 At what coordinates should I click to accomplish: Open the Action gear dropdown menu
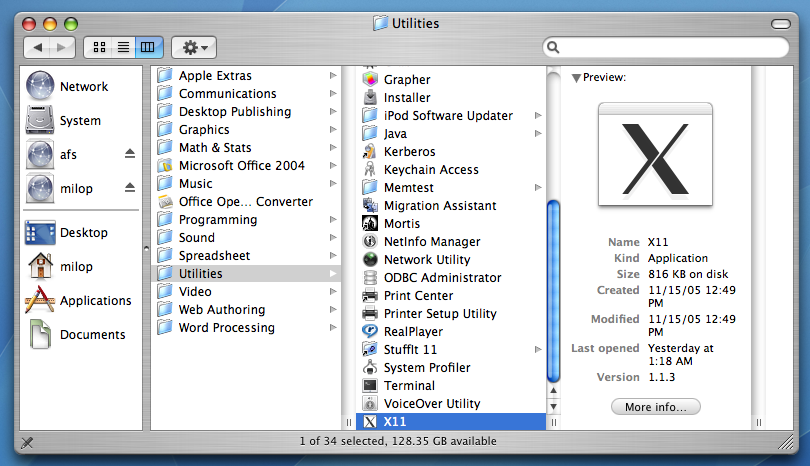[193, 47]
